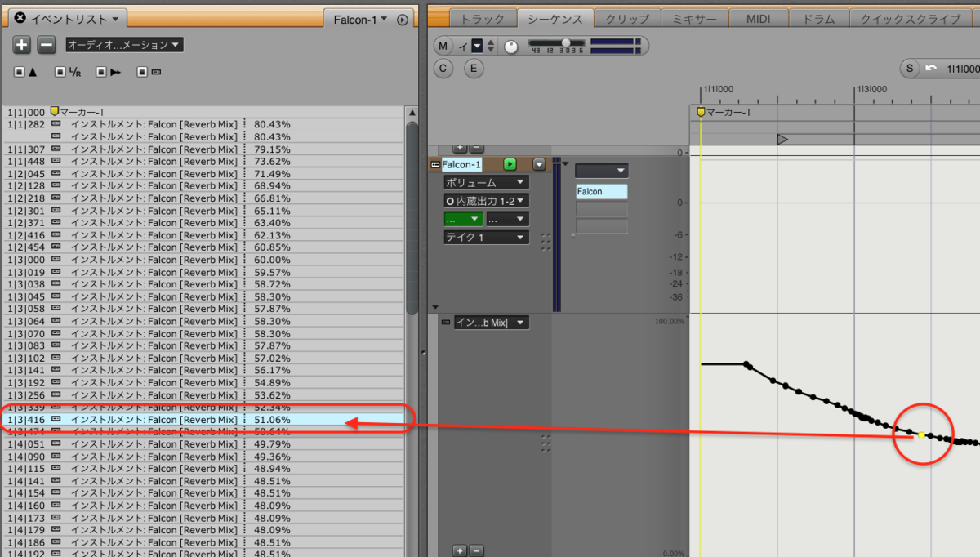The width and height of the screenshot is (980, 557).
Task: Click the circled play arrow next to Falcon-1
Action: pos(403,20)
